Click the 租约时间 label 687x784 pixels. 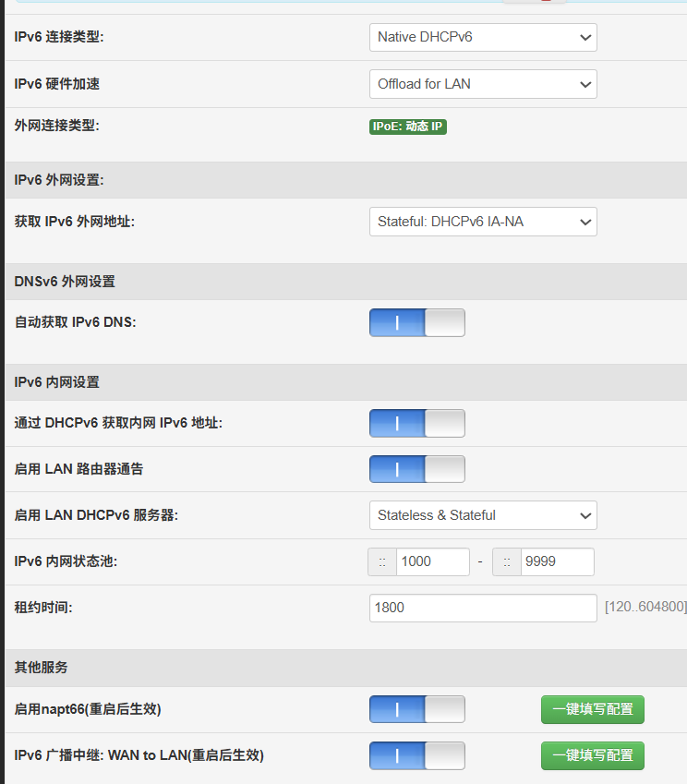43,608
